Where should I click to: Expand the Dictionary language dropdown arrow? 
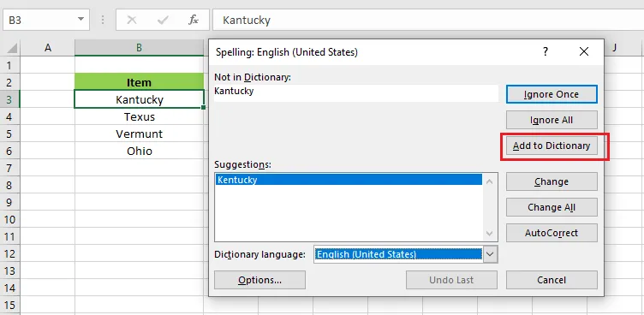coord(490,254)
